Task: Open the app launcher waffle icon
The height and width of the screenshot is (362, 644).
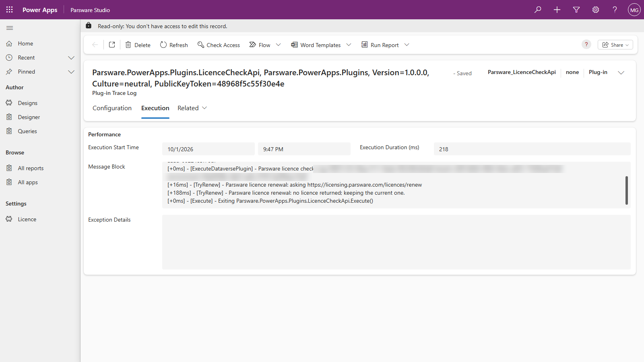Action: point(10,10)
